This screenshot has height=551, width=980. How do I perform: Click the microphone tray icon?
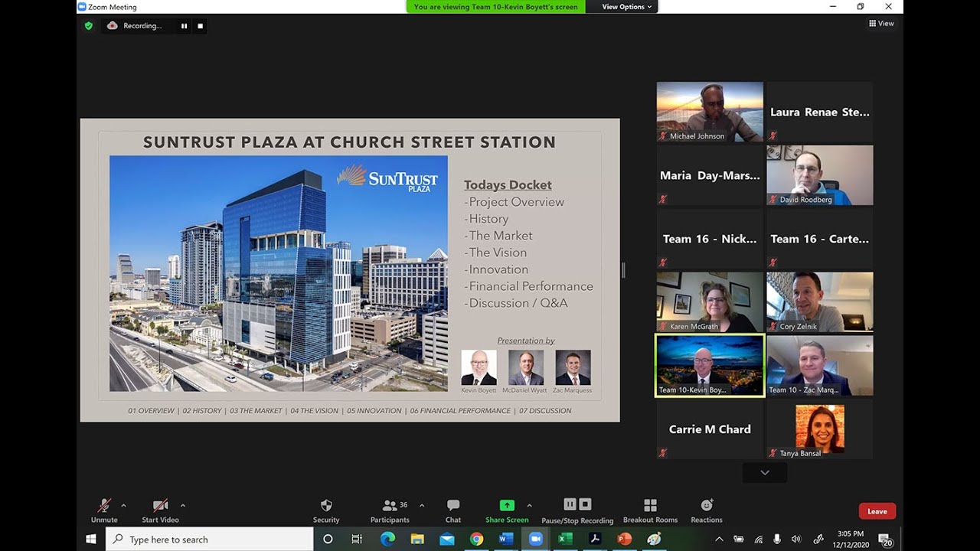click(x=777, y=540)
